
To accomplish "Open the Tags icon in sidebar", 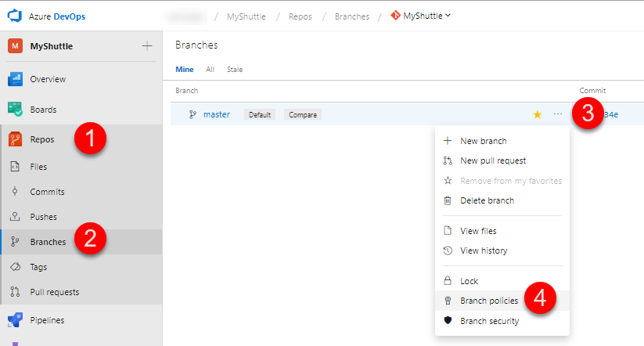I will click(15, 267).
